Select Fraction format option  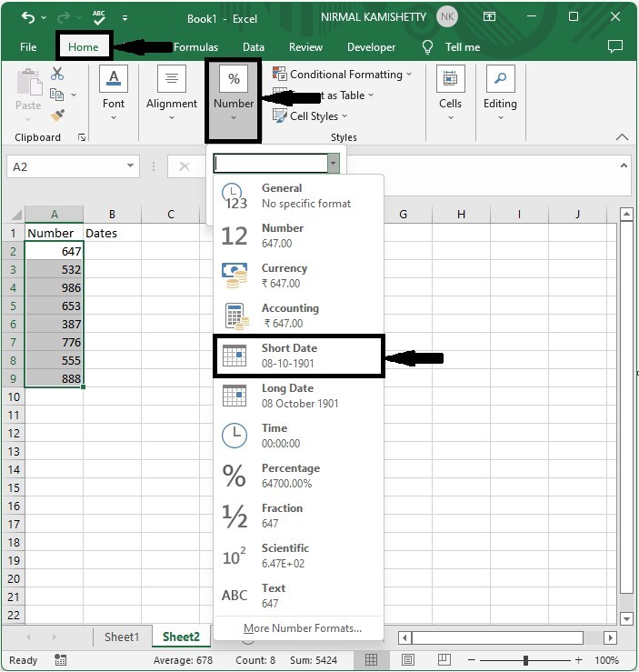click(x=298, y=516)
